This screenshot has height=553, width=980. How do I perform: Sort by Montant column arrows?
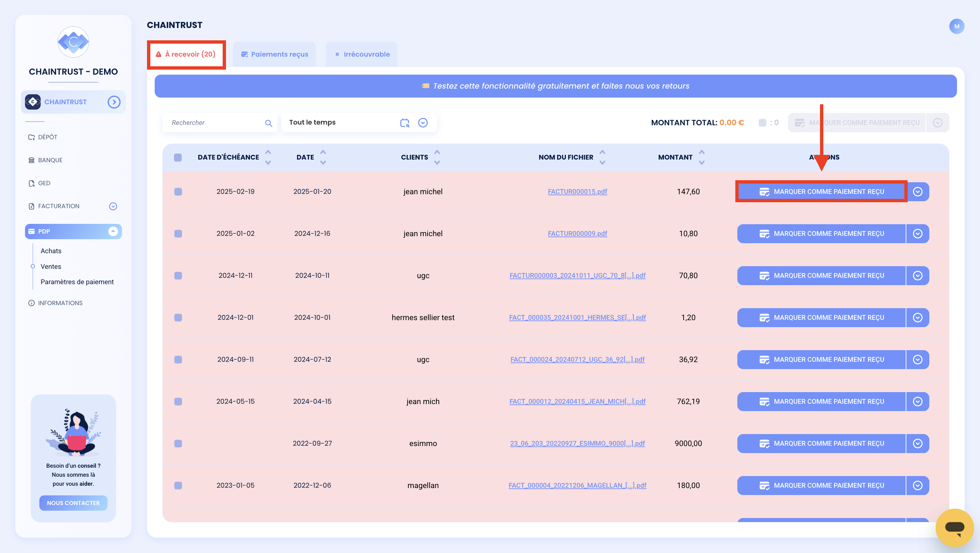pyautogui.click(x=702, y=157)
